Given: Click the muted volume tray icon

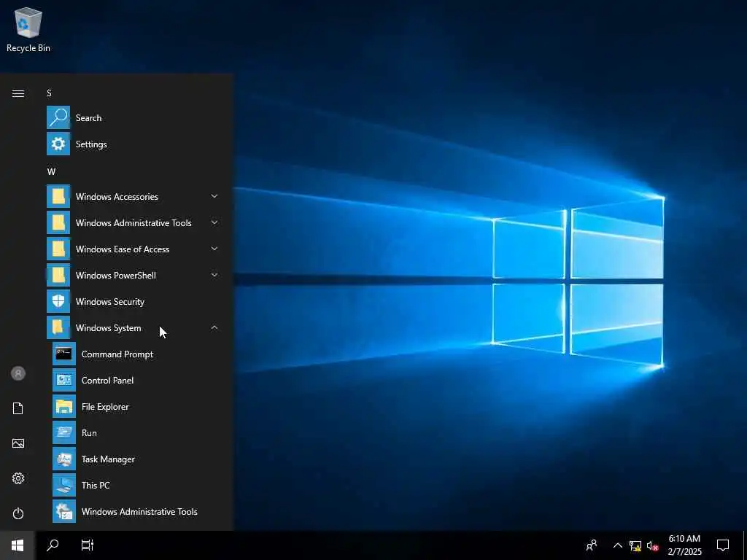Looking at the screenshot, I should coord(652,545).
